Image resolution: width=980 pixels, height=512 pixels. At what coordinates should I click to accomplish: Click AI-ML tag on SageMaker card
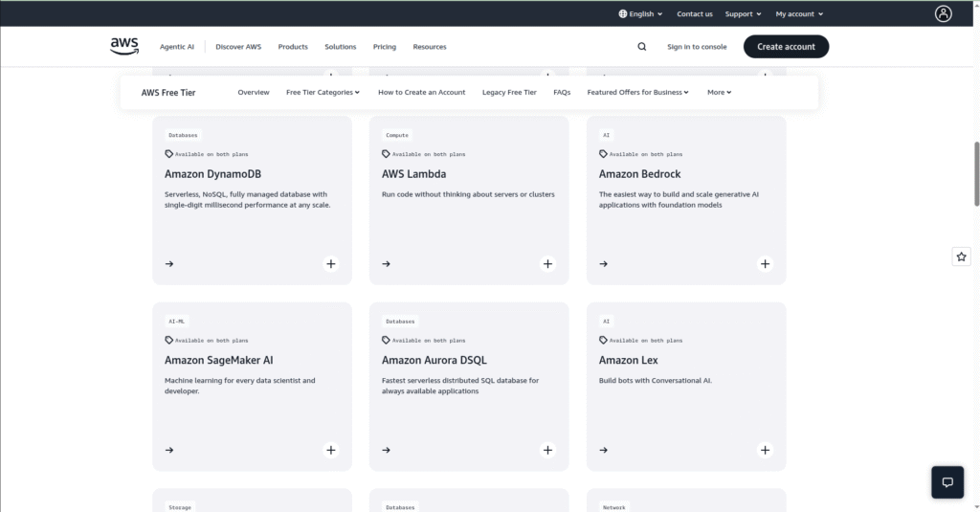point(176,322)
